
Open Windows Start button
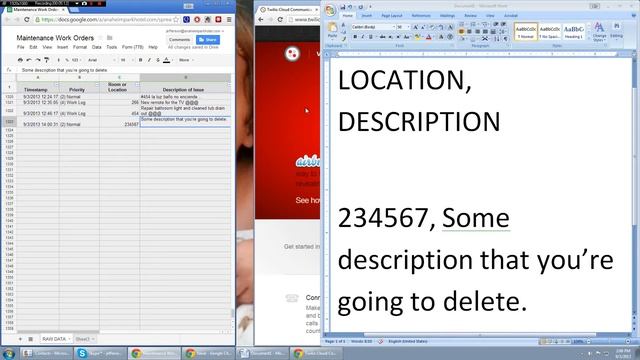click(9, 353)
